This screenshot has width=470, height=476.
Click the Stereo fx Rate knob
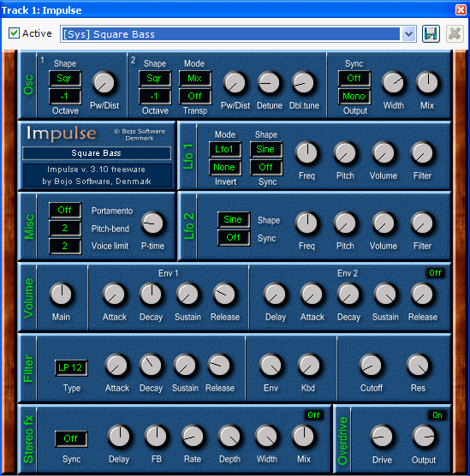(193, 437)
